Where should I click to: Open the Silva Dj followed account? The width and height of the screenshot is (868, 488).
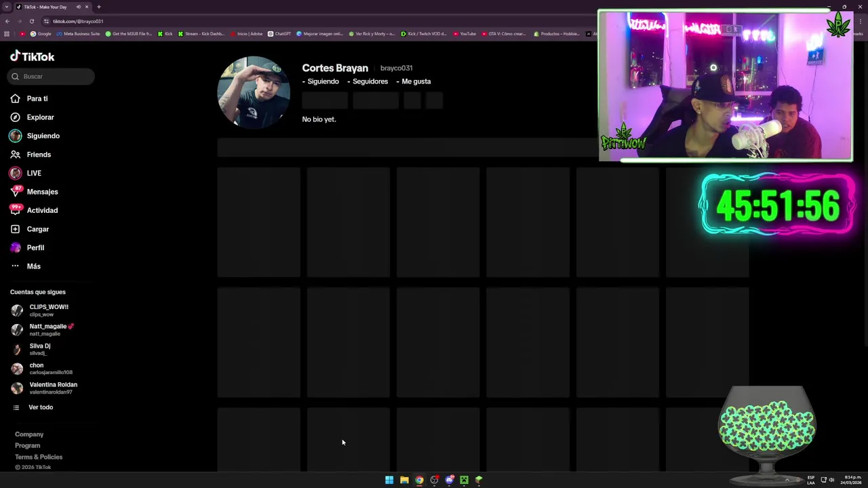(31, 349)
